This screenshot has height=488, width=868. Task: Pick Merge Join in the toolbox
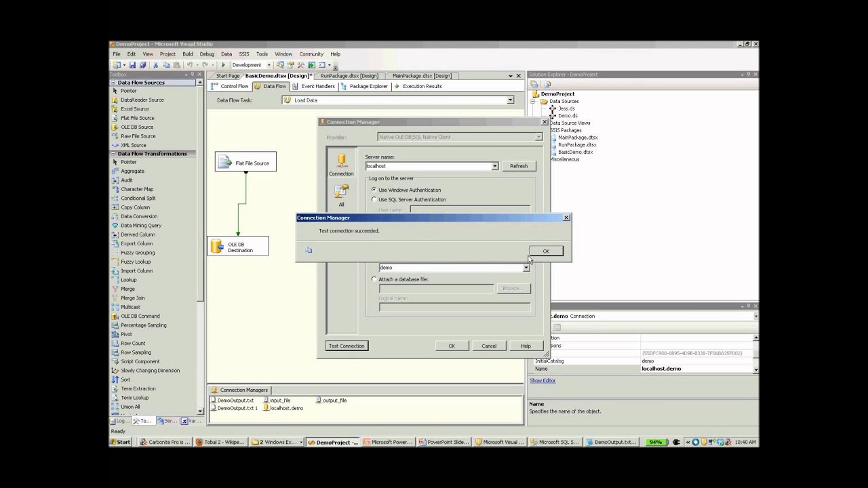coord(132,298)
